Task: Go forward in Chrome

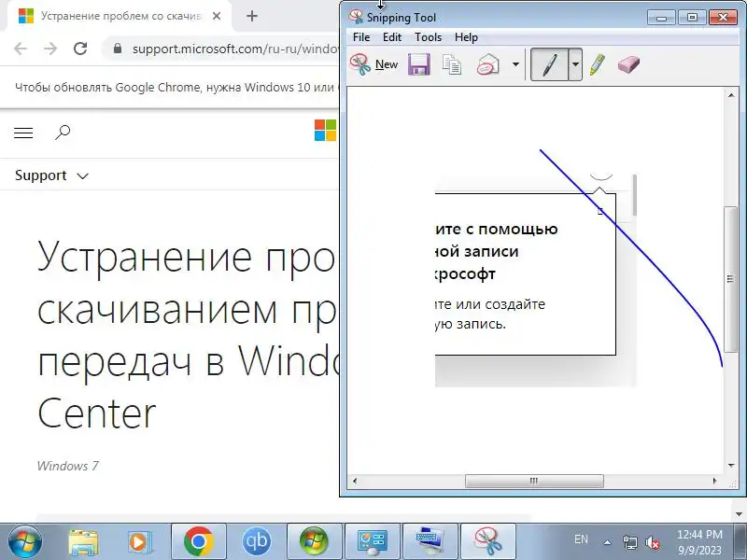Action: tap(50, 49)
